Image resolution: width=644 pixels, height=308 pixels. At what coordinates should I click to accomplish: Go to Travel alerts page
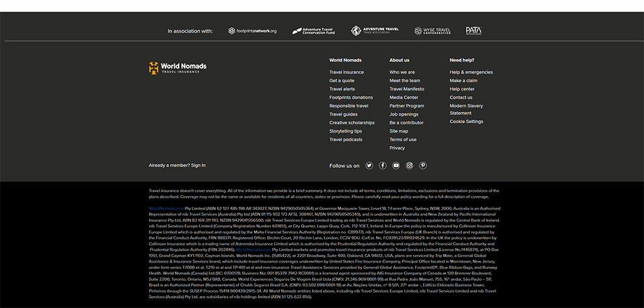pos(342,89)
